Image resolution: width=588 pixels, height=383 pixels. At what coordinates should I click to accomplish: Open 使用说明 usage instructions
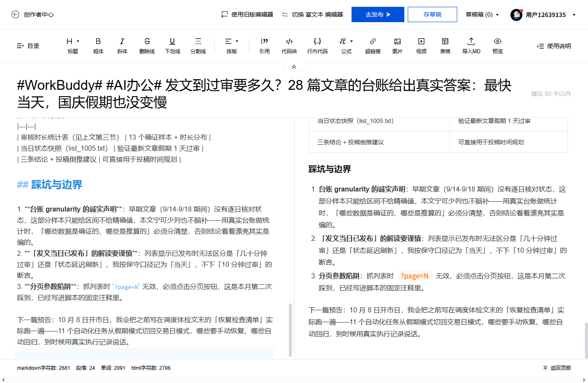(x=554, y=46)
